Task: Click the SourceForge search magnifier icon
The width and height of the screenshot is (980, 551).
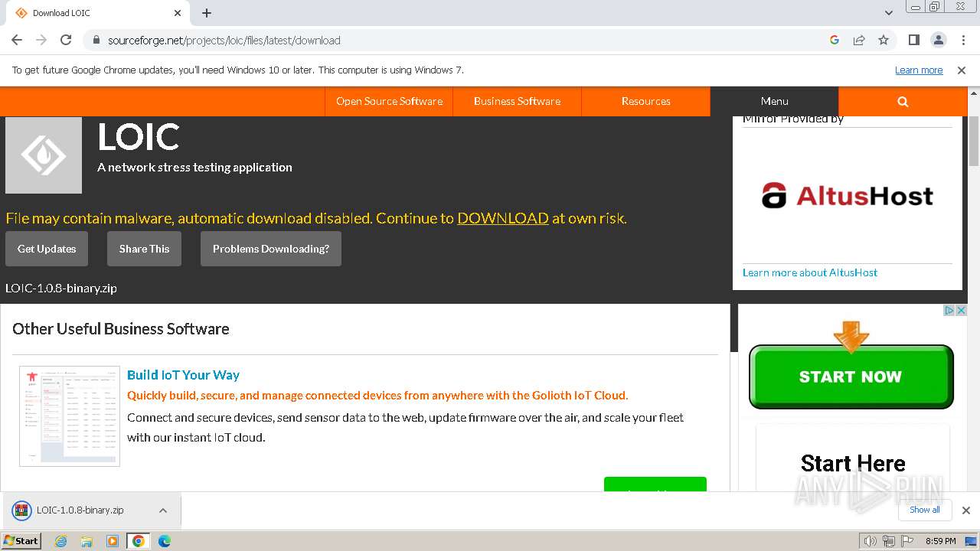Action: click(x=903, y=101)
